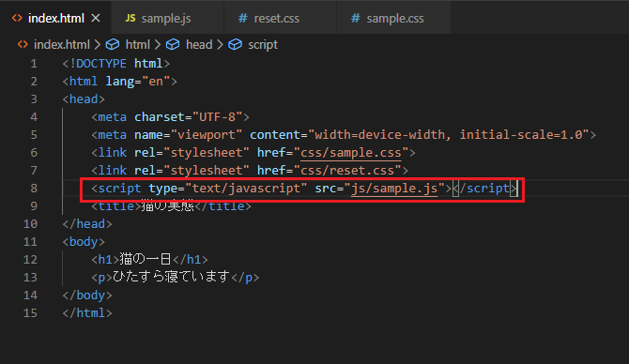Screen dimensions: 629x364
Task: Open the sample.css tab
Action: click(x=394, y=19)
